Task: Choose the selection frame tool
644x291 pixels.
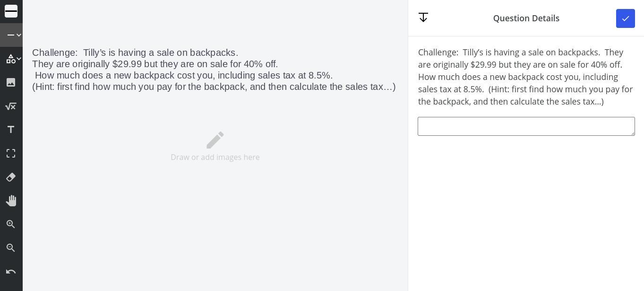Action: [11, 153]
